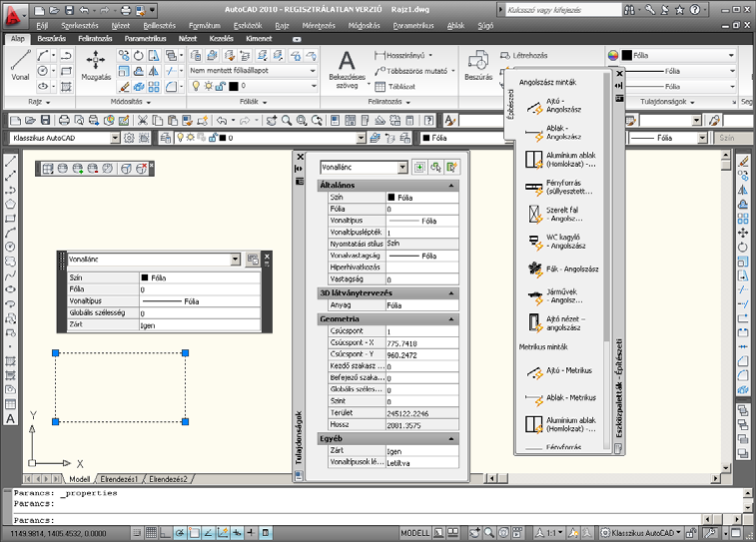Screen dimensions: 756x542
Task: Click the Quick Select icon in properties palette
Action: pos(451,167)
